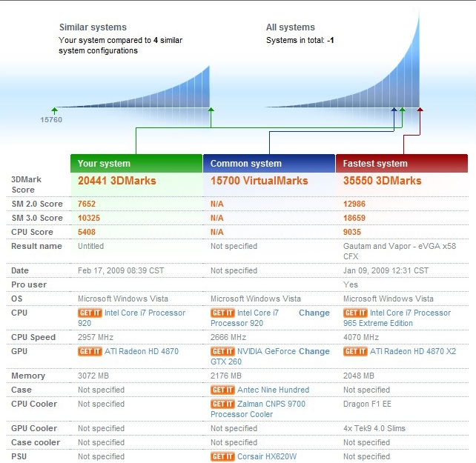Click Memory value 2048 MB
This screenshot has width=476, height=463.
click(x=359, y=376)
